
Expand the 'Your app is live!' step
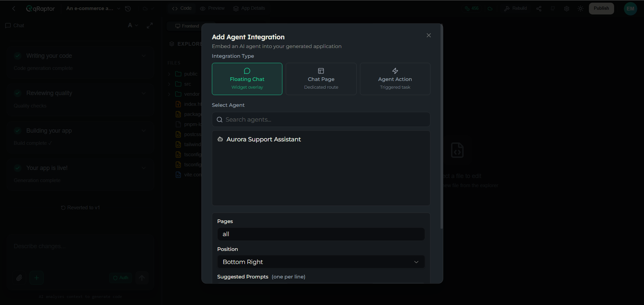click(144, 168)
